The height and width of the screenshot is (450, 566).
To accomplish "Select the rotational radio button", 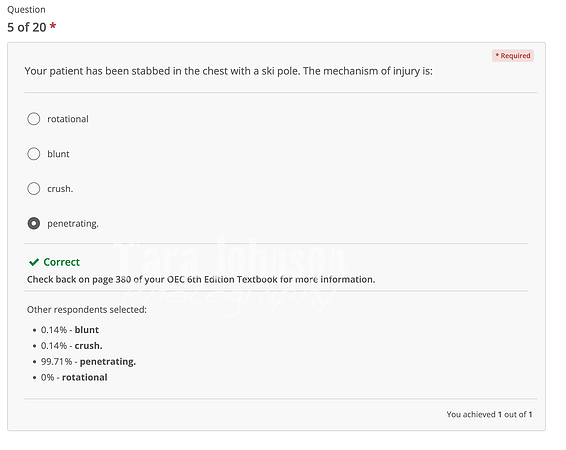I will [x=34, y=119].
